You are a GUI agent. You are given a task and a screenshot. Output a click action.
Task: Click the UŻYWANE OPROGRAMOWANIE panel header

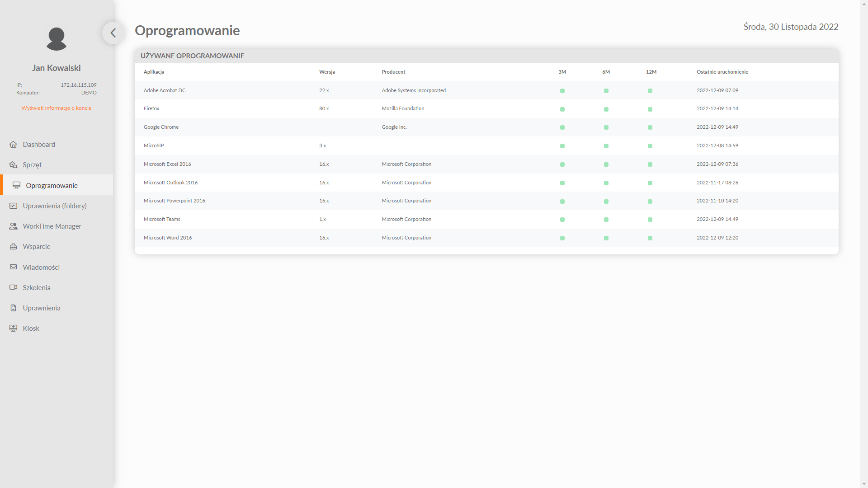tap(486, 56)
